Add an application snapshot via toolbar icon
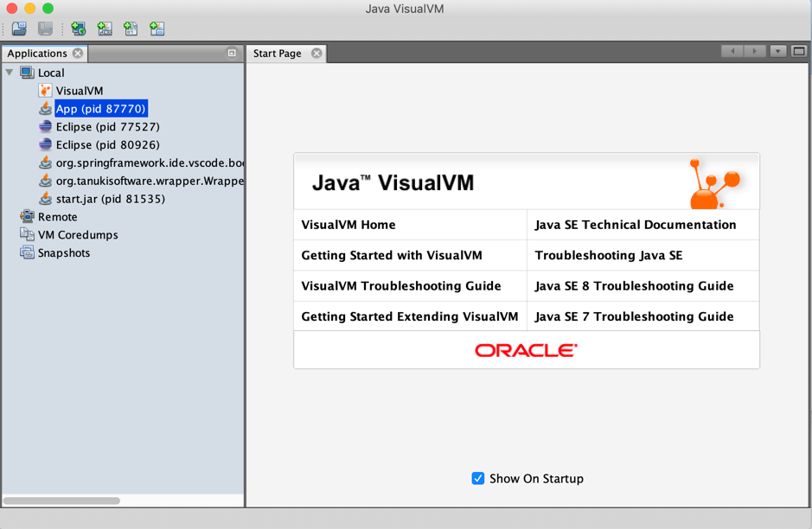This screenshot has width=812, height=529. tap(157, 29)
